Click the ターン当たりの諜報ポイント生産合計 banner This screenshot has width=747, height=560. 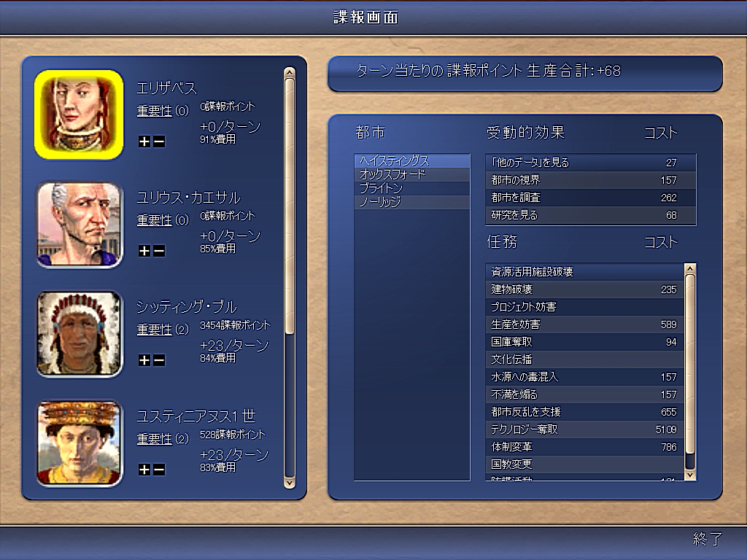(x=525, y=74)
